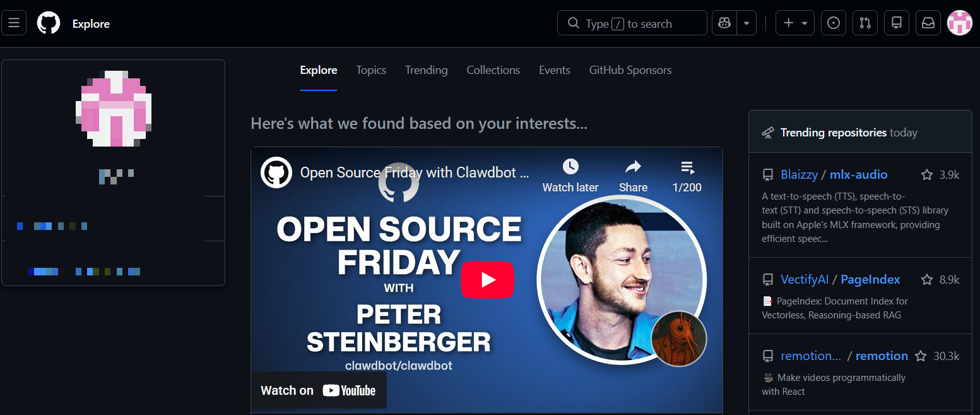This screenshot has height=415, width=980.
Task: Click the profile avatar in header
Action: coord(960,23)
